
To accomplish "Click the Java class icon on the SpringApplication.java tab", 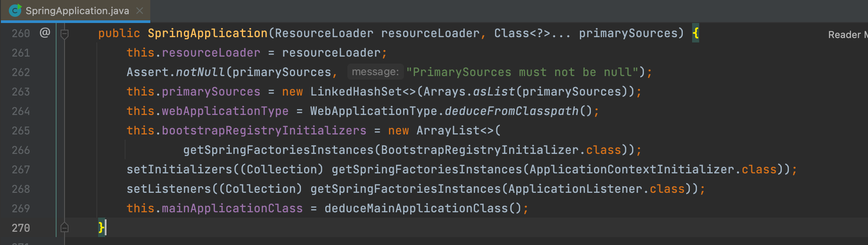I will click(15, 10).
